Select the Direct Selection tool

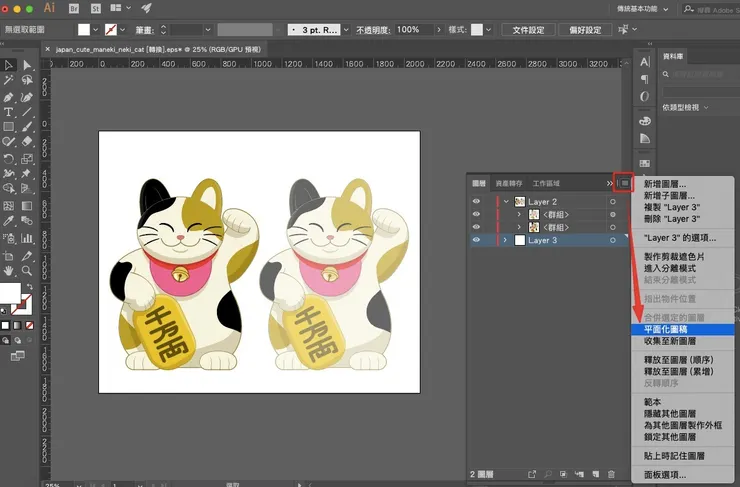point(27,65)
